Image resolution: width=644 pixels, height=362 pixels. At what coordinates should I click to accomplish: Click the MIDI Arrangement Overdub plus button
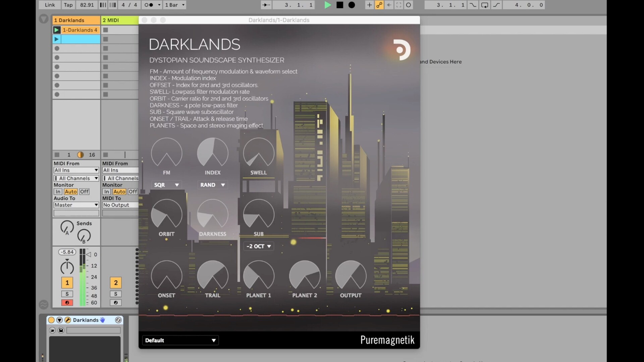coord(369,5)
